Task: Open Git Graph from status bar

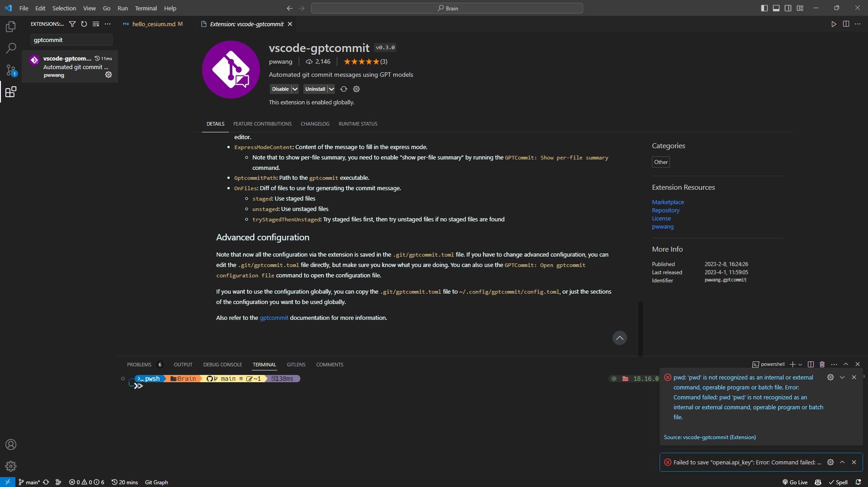Action: [x=156, y=482]
